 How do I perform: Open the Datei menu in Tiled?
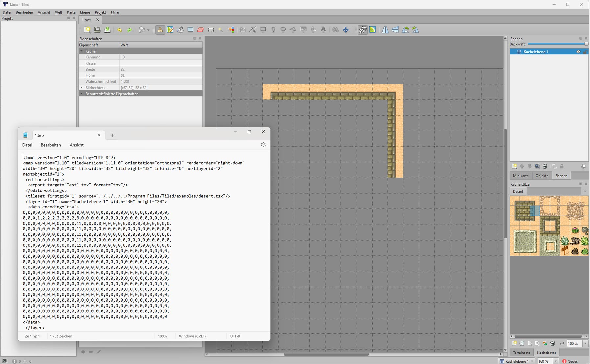coord(7,12)
